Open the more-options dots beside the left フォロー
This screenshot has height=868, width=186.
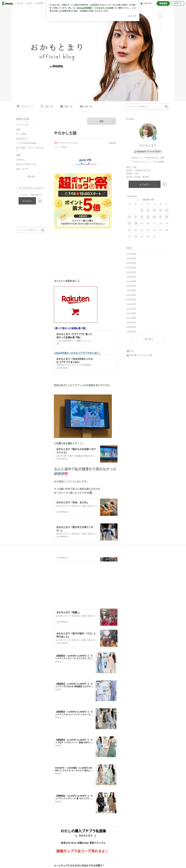(x=40, y=201)
